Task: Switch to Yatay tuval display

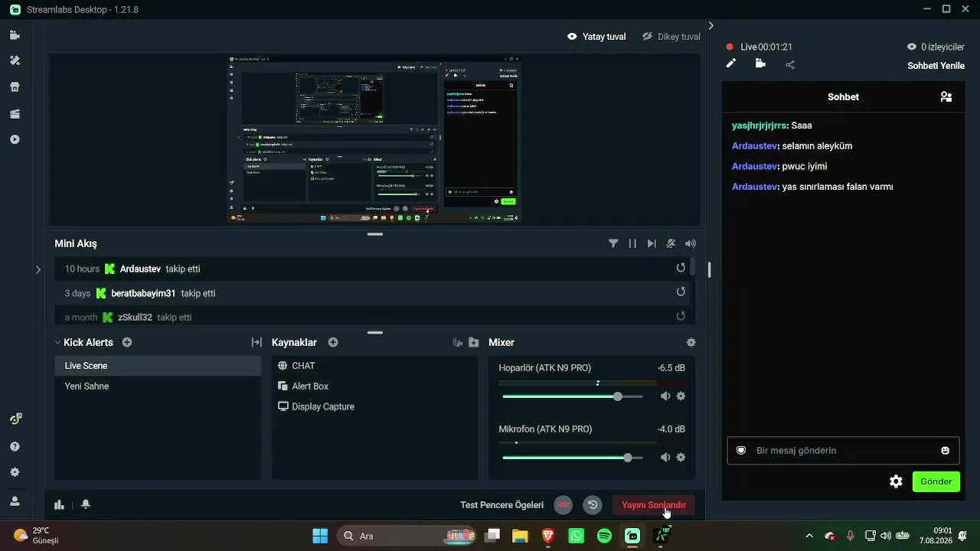Action: (x=596, y=36)
